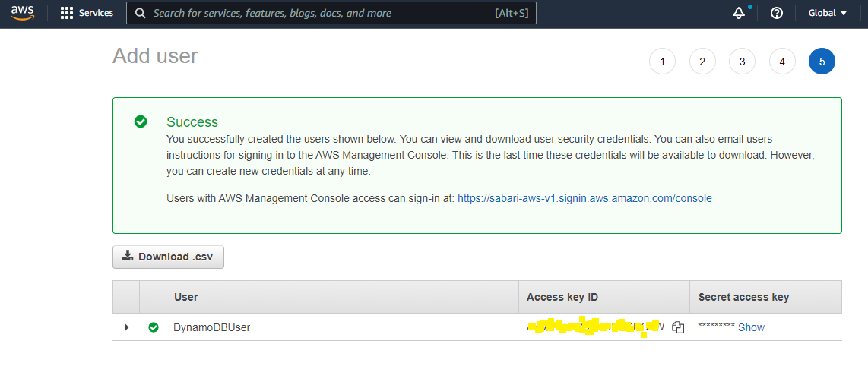Go to wizard step 1
This screenshot has width=868, height=385.
pos(662,62)
